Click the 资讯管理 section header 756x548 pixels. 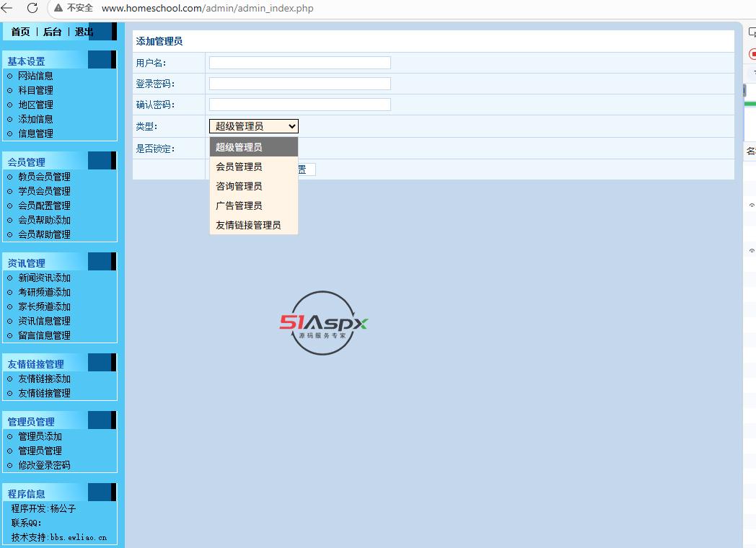point(26,264)
